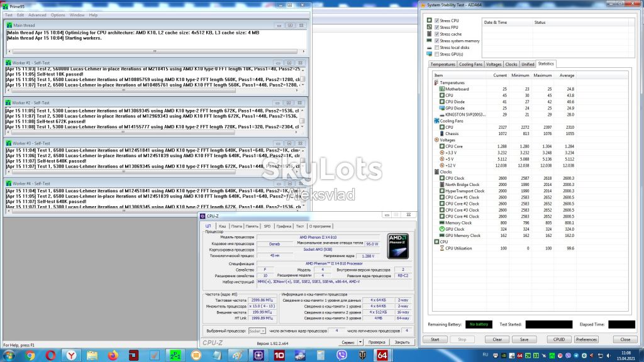Click the Prime95 Worker #1 window icon
The width and height of the screenshot is (644, 362).
click(x=8, y=63)
